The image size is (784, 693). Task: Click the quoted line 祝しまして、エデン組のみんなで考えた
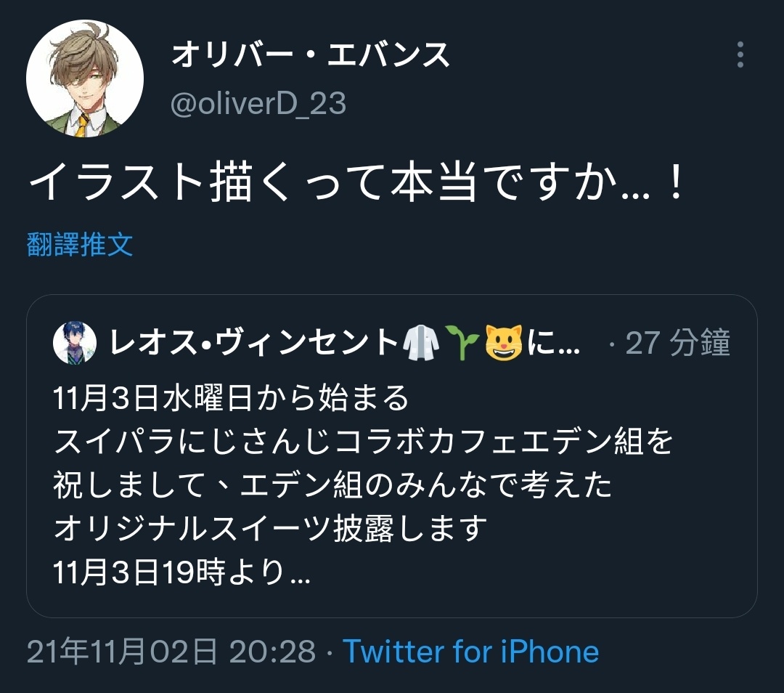point(332,485)
